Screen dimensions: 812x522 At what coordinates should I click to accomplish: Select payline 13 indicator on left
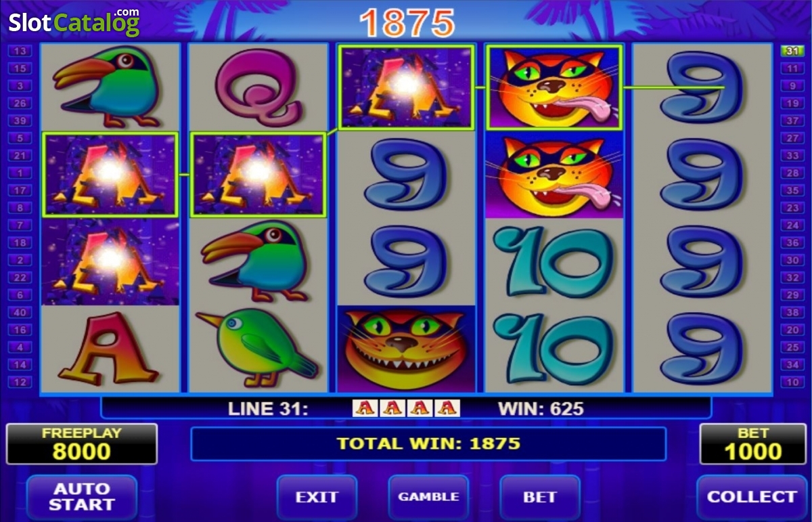pyautogui.click(x=20, y=51)
